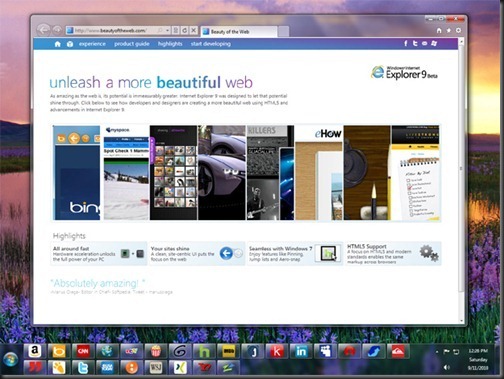Click the site home icon in blue navbar

(58, 44)
